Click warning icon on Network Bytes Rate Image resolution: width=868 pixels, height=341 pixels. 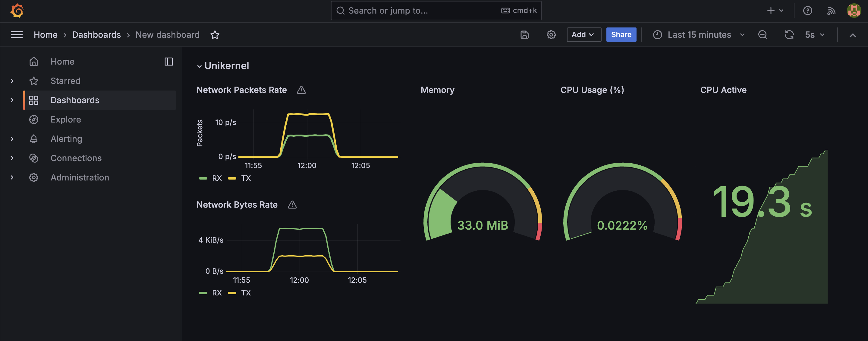292,205
